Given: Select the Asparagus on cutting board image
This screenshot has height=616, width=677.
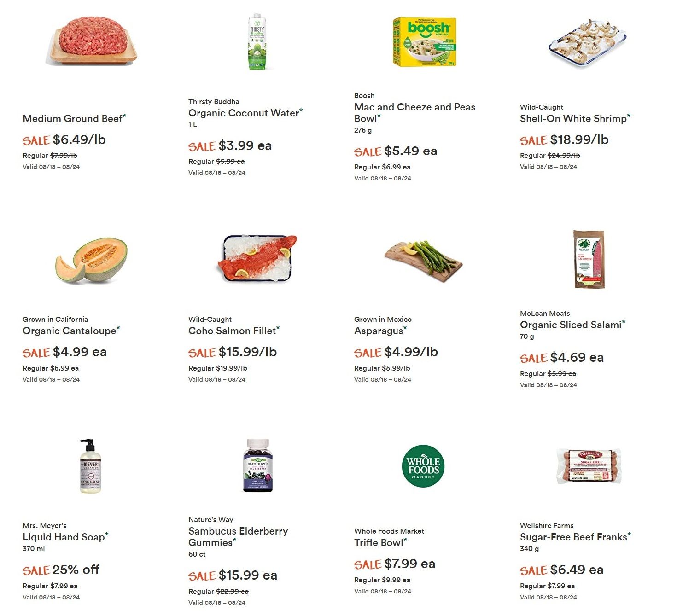Looking at the screenshot, I should [x=423, y=262].
